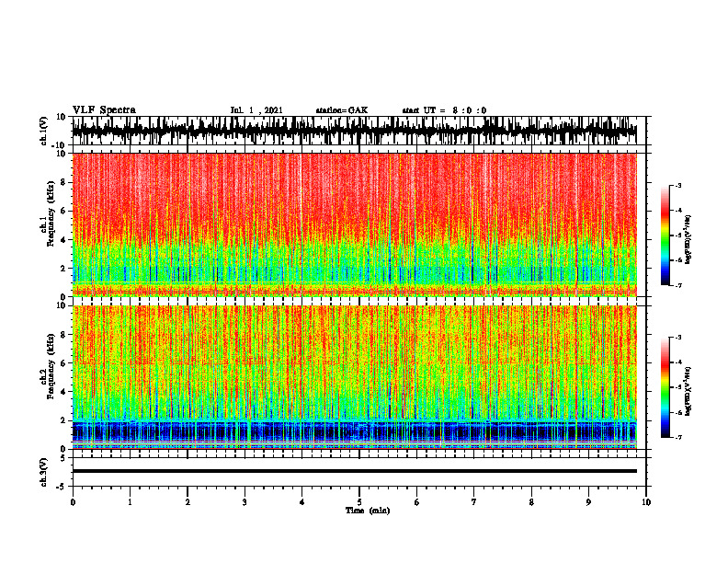Click time axis tick label "9"
The height and width of the screenshot is (563, 728).
point(588,502)
